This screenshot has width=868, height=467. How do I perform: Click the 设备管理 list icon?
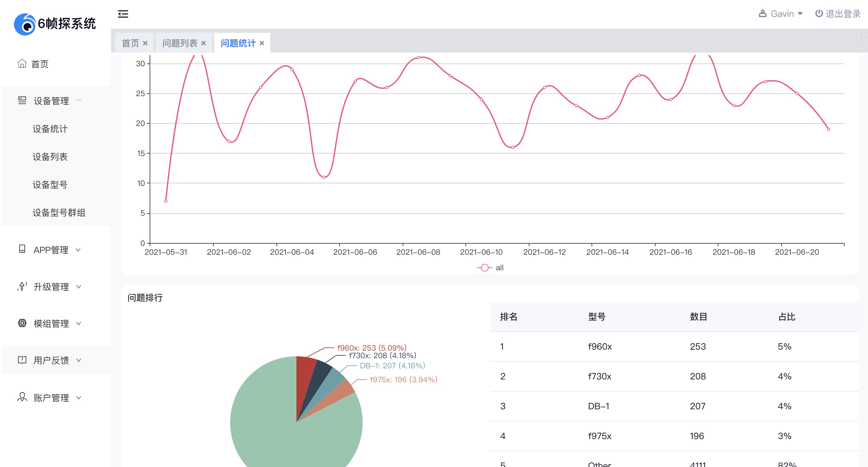click(22, 100)
